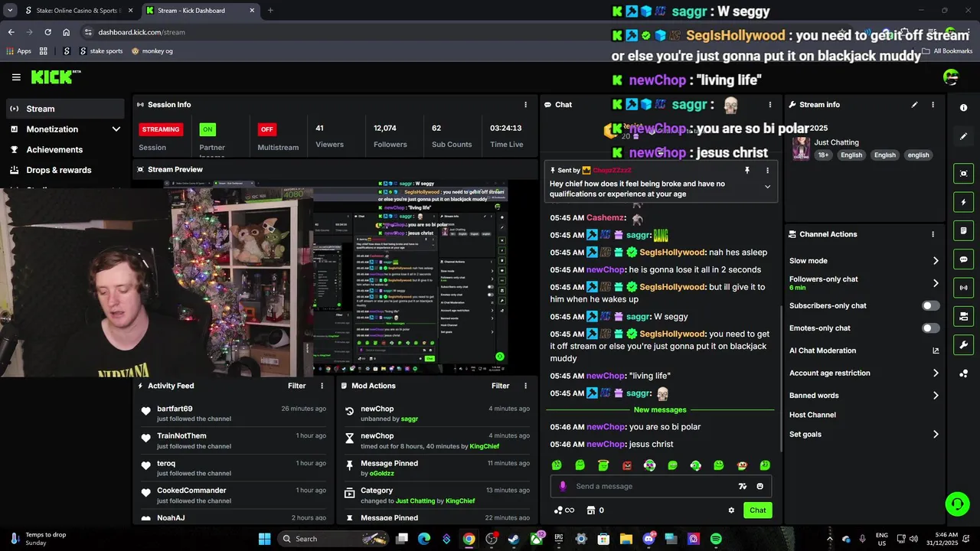Image resolution: width=980 pixels, height=551 pixels.
Task: Toggle Emotes-only chat switch
Action: click(930, 328)
